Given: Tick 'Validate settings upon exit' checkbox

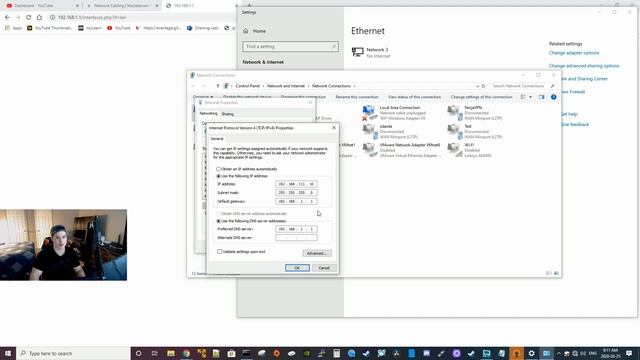Looking at the screenshot, I should (220, 251).
